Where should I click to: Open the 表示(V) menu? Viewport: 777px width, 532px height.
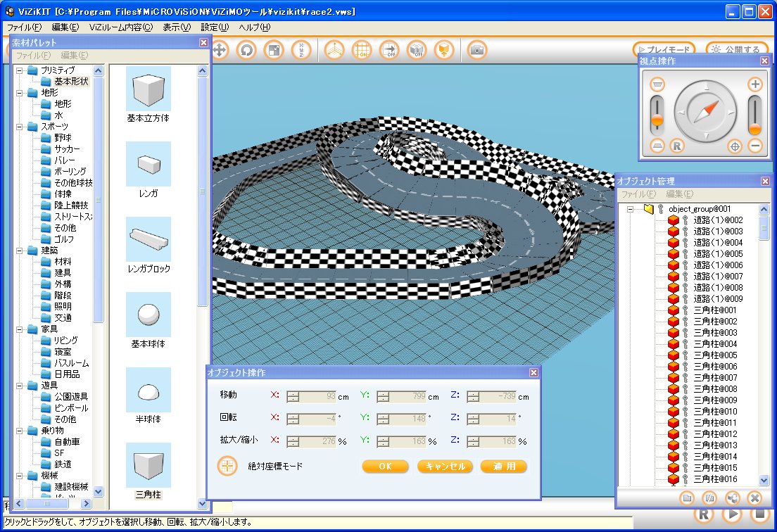coord(176,27)
